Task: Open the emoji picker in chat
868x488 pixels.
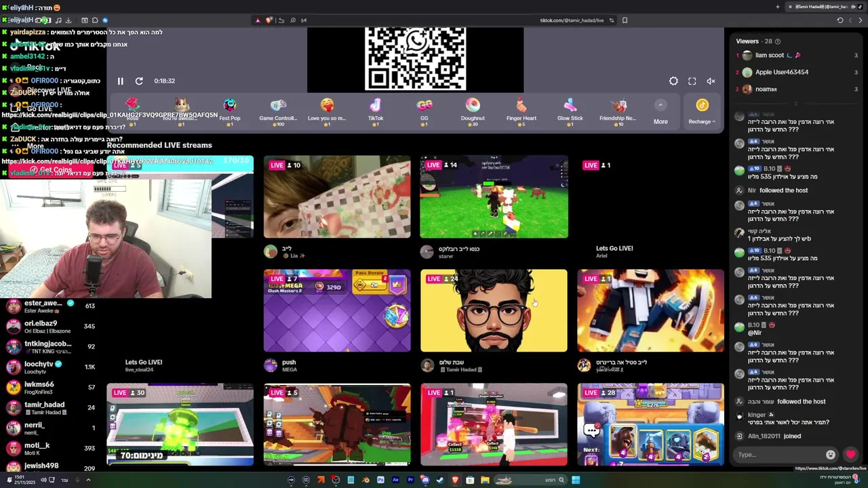Action: coord(831,455)
